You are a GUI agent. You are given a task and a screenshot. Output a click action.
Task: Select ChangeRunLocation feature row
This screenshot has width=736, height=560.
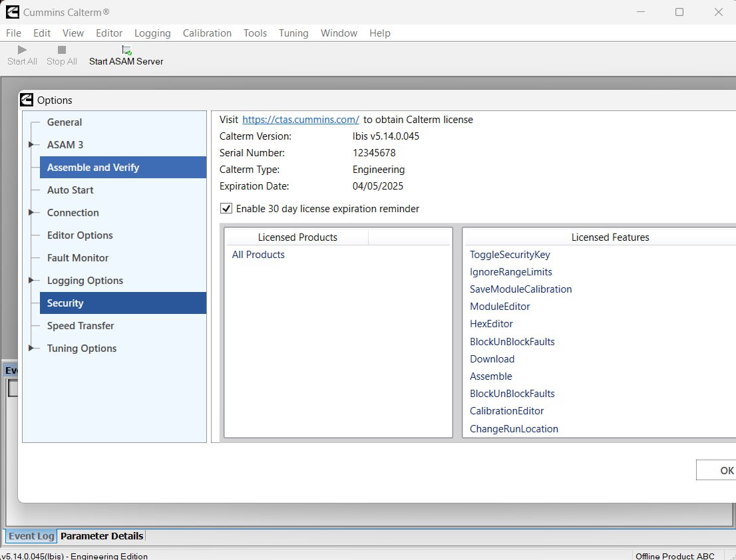[x=514, y=429]
